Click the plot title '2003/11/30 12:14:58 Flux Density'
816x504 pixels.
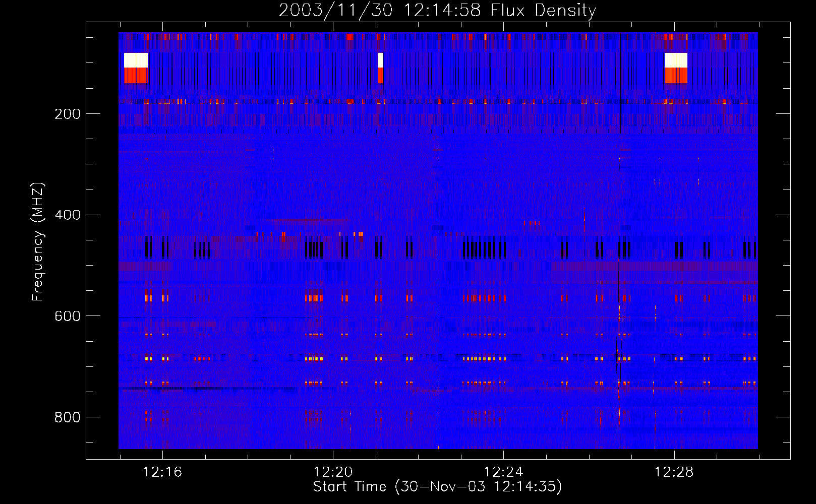click(437, 10)
